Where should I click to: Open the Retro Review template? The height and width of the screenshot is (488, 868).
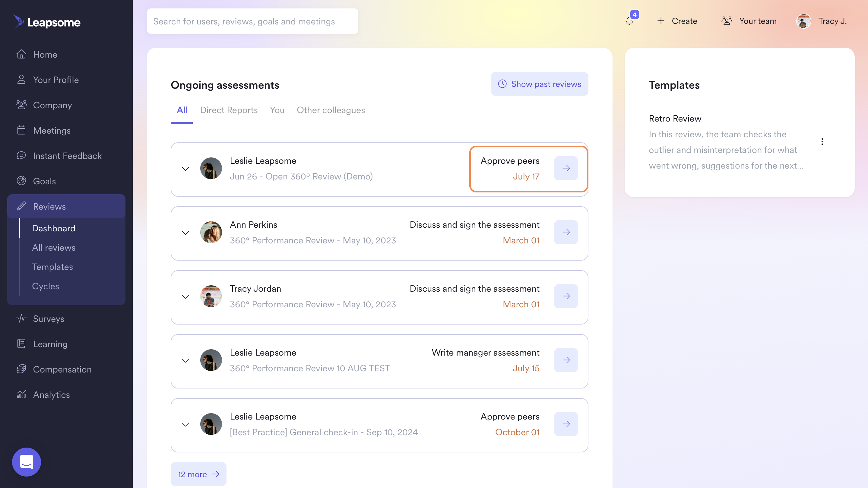[675, 119]
